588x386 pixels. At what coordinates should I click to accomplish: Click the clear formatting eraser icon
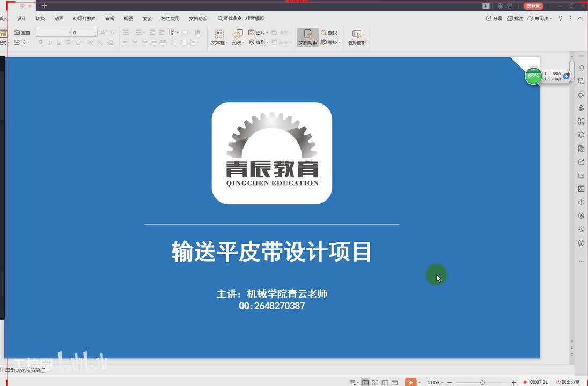(111, 42)
